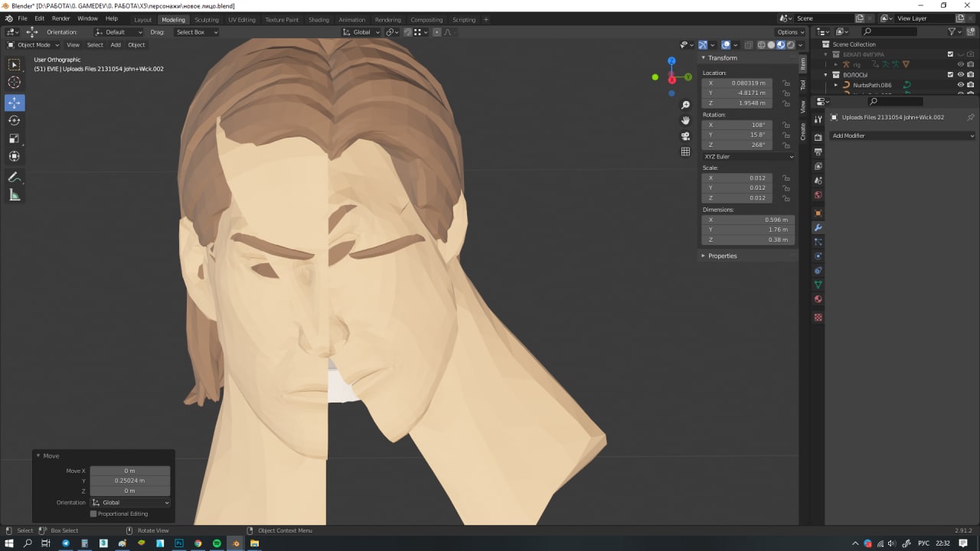Open the Object Mode dropdown

coord(33,44)
